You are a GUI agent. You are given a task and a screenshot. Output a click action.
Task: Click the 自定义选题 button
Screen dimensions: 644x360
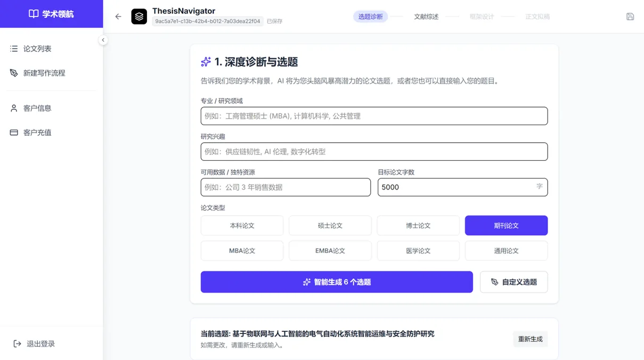[513, 282]
